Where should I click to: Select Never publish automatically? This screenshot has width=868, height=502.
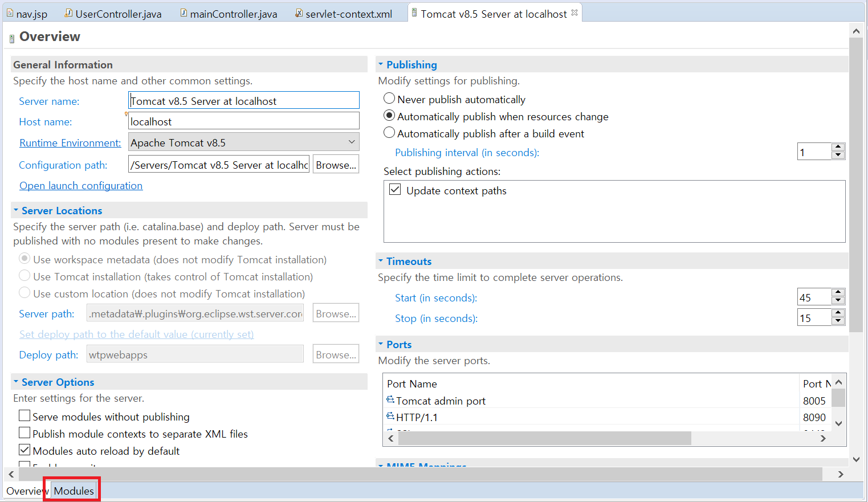click(x=389, y=99)
